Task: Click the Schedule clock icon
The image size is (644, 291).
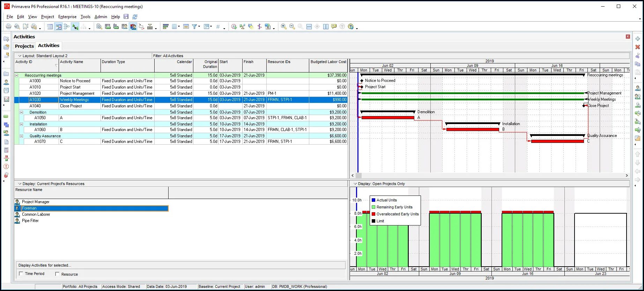Action: click(234, 26)
